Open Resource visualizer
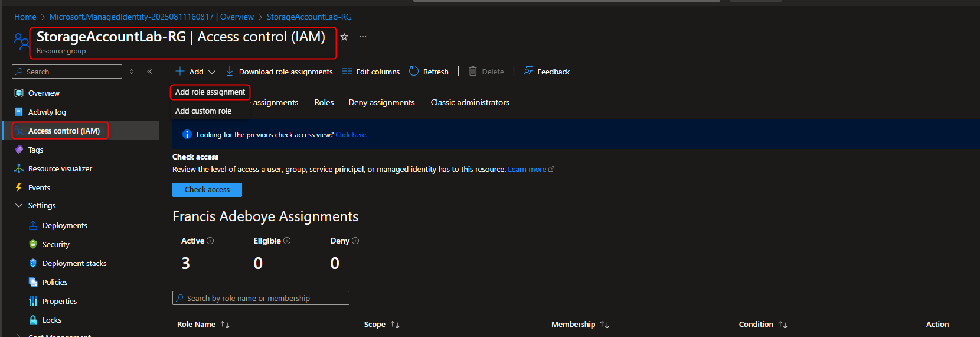The image size is (980, 337). pos(60,168)
